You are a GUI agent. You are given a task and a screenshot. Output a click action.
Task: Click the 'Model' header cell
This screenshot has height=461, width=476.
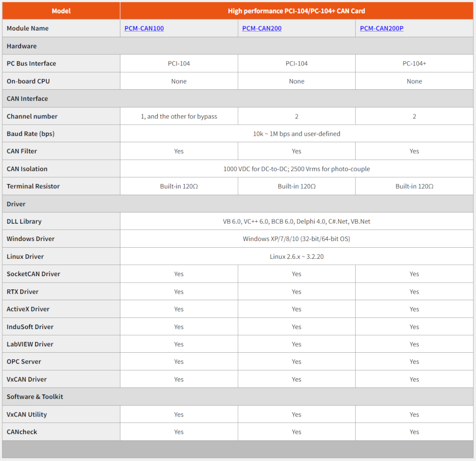pyautogui.click(x=61, y=11)
